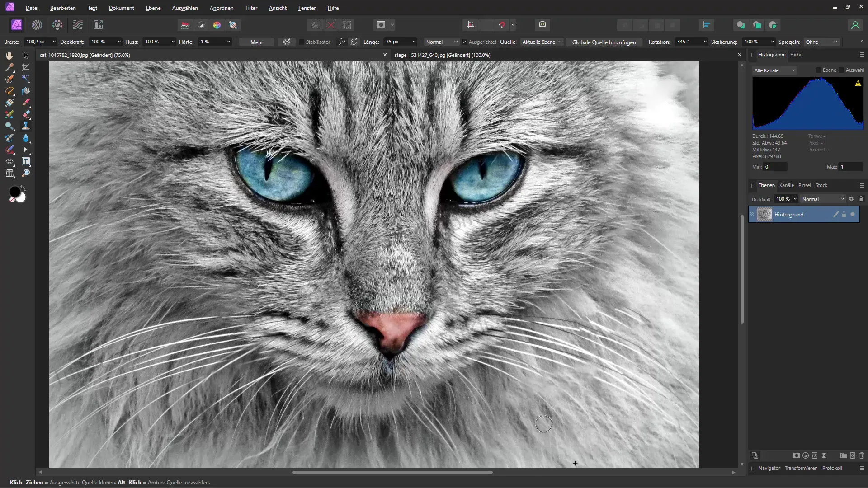Screen dimensions: 868x488
Task: Delete the selected layer via trash icon
Action: [x=862, y=455]
